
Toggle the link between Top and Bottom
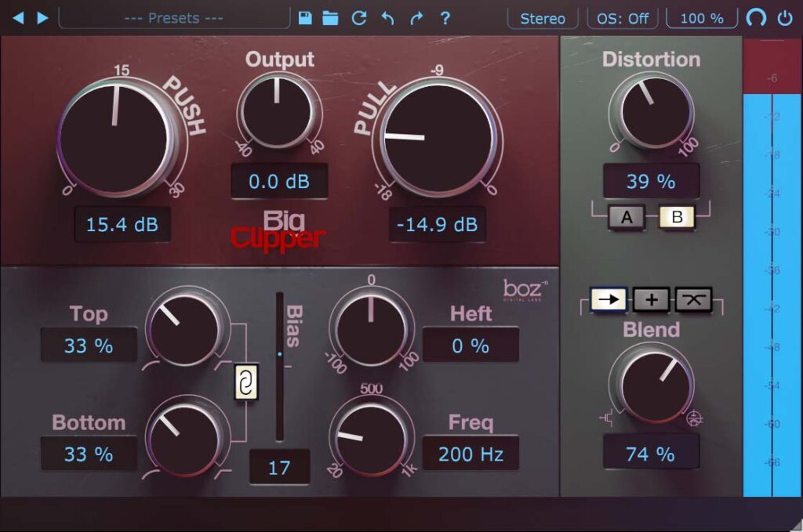click(x=245, y=383)
